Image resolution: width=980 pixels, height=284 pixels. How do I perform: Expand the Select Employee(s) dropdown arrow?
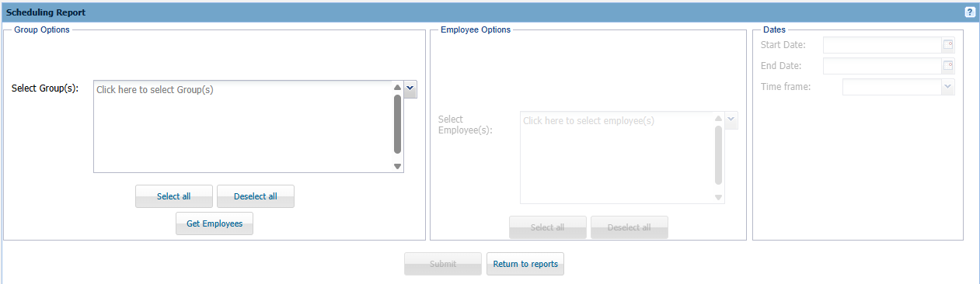731,120
